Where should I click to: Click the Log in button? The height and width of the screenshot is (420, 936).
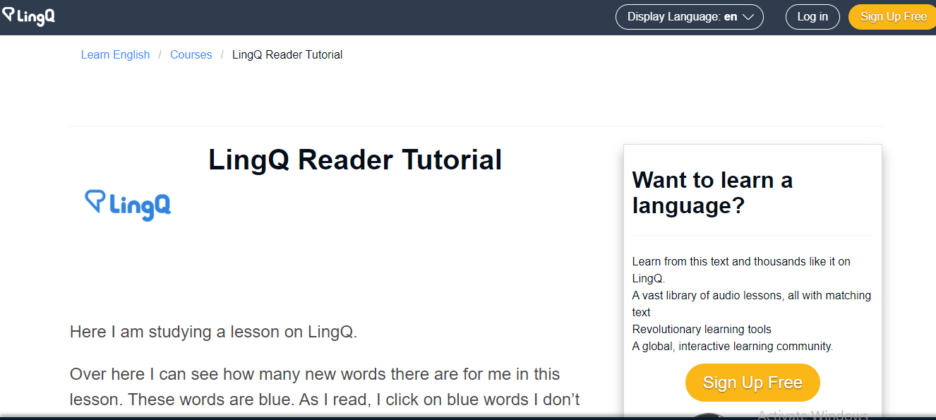[x=812, y=17]
